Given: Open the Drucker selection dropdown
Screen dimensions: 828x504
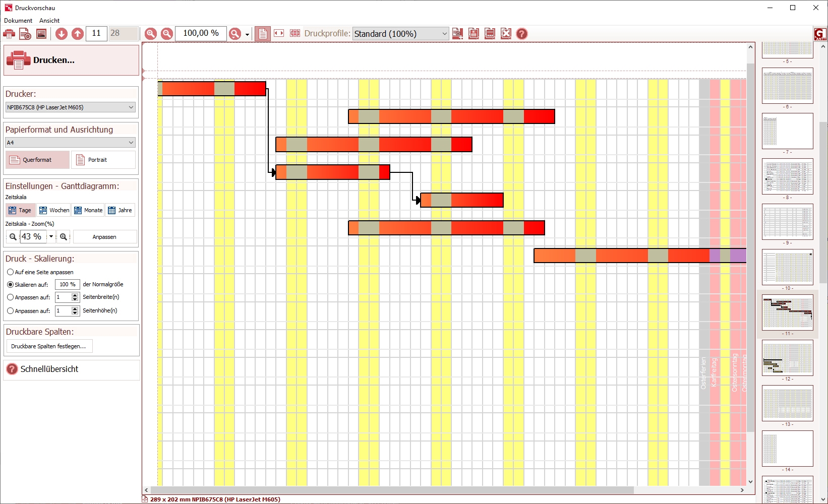Looking at the screenshot, I should tap(71, 107).
